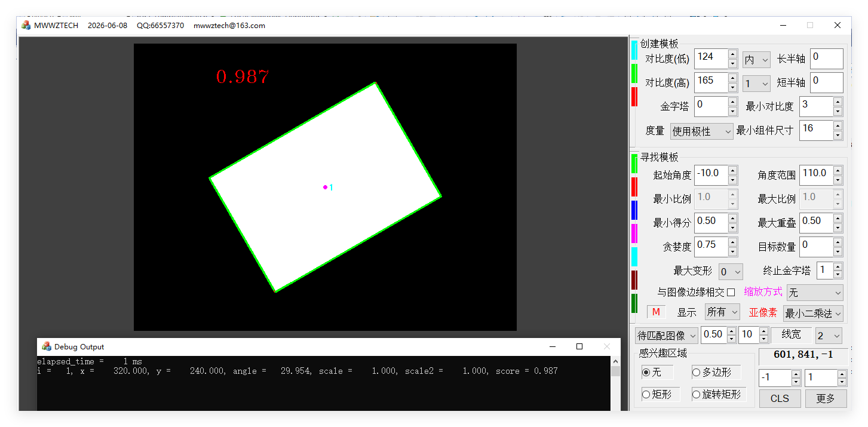Image resolution: width=868 pixels, height=427 pixels.
Task: Increase 终止金字塔 with its up arrow
Action: [x=838, y=266]
